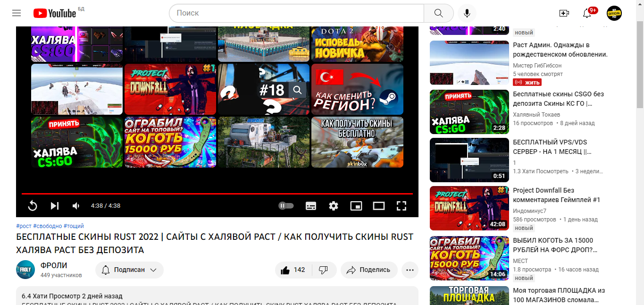Image resolution: width=644 pixels, height=305 pixels.
Task: Open the Мистер ГибГибсон channel
Action: click(x=537, y=66)
